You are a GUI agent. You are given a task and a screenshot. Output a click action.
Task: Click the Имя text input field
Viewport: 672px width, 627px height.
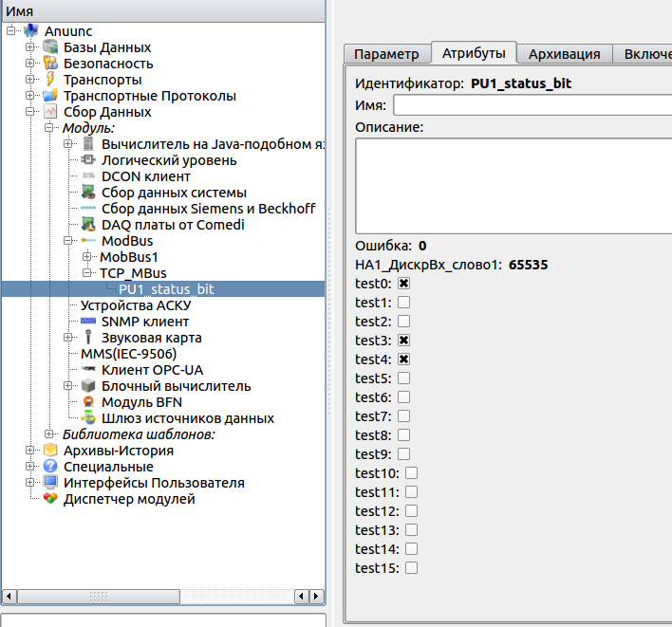(532, 105)
